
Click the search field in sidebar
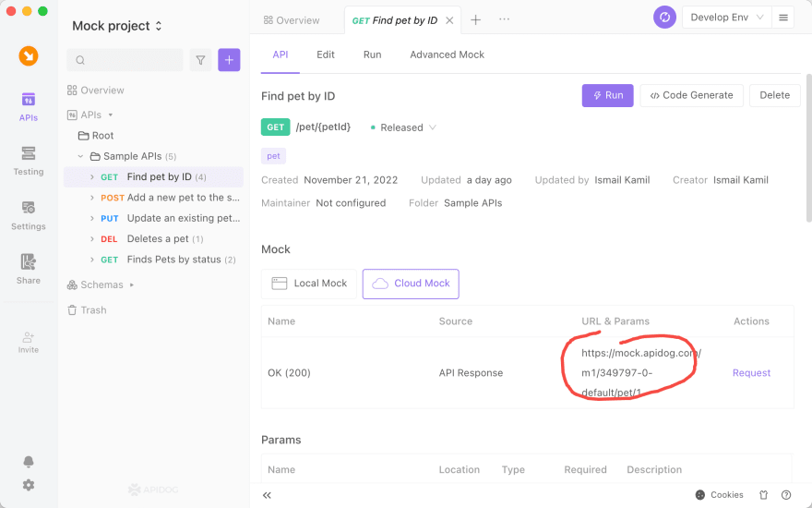125,60
